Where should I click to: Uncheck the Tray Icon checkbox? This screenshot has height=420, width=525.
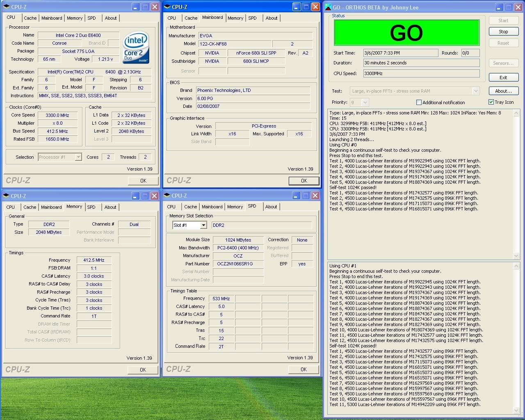tap(491, 102)
